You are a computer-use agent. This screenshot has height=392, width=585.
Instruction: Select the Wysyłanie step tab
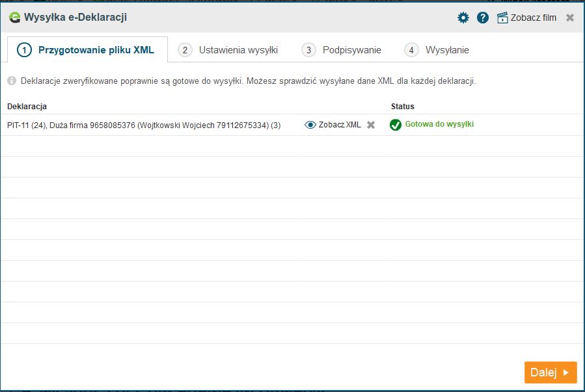(437, 50)
